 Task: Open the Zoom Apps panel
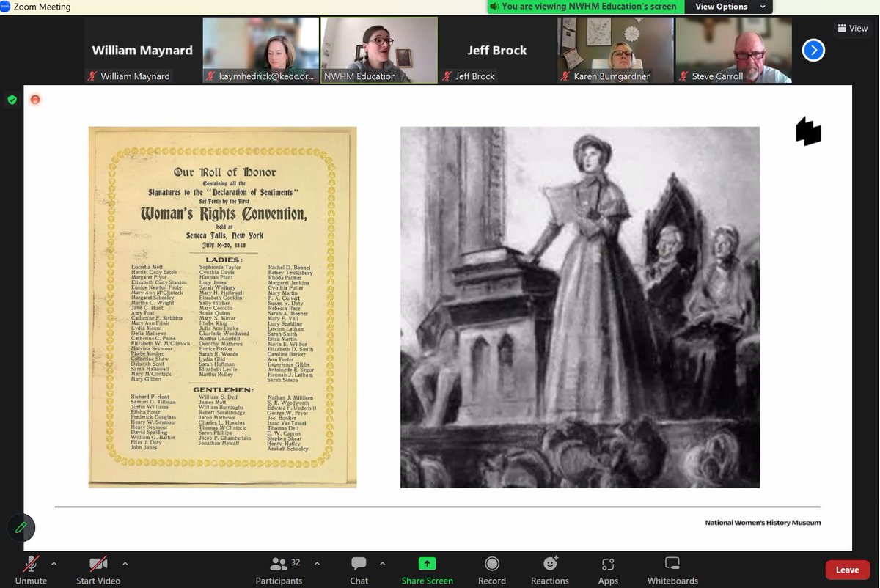(607, 570)
